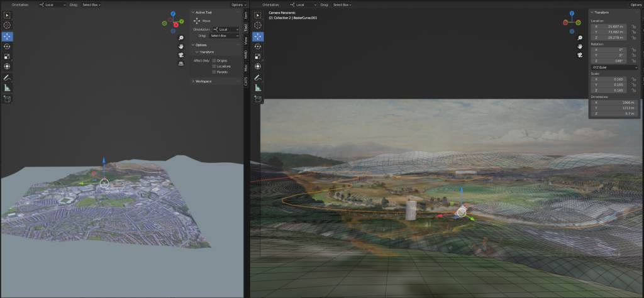Image resolution: width=644 pixels, height=298 pixels.
Task: Open Orientation Local dropdown in right header
Action: point(304,4)
